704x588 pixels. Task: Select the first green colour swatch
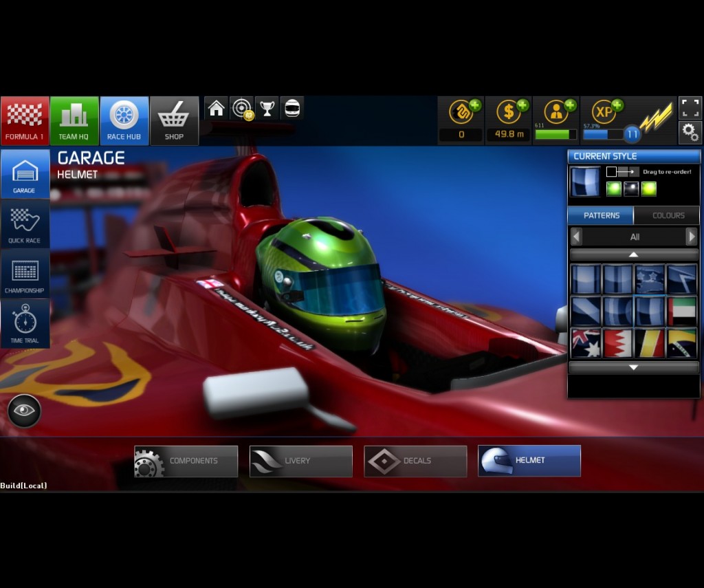(613, 188)
